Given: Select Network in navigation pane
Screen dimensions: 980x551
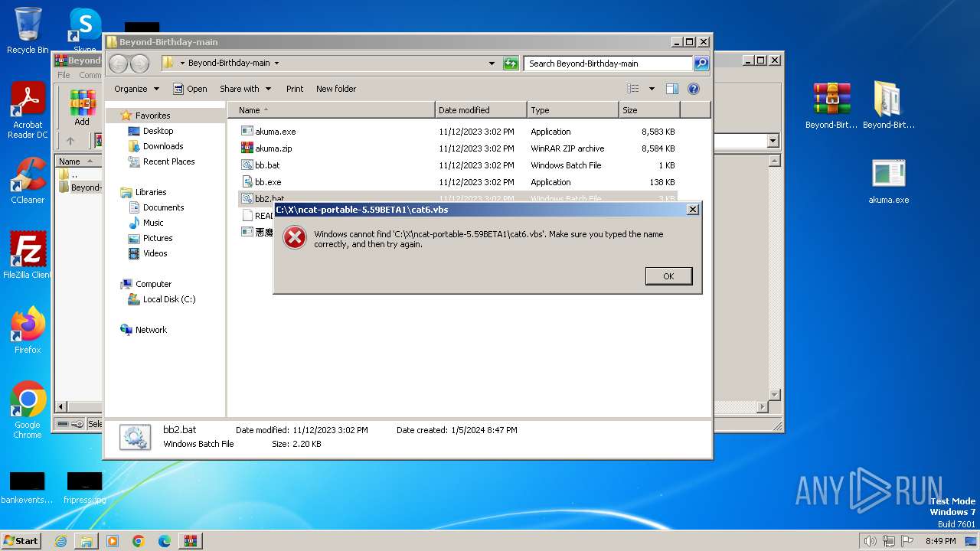Looking at the screenshot, I should (151, 330).
